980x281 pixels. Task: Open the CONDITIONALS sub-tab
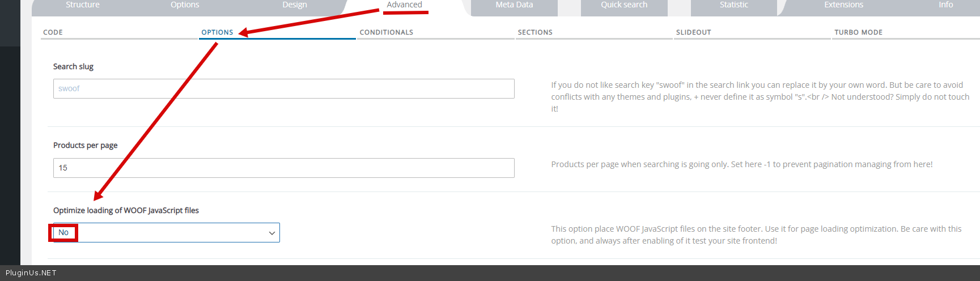click(x=387, y=32)
